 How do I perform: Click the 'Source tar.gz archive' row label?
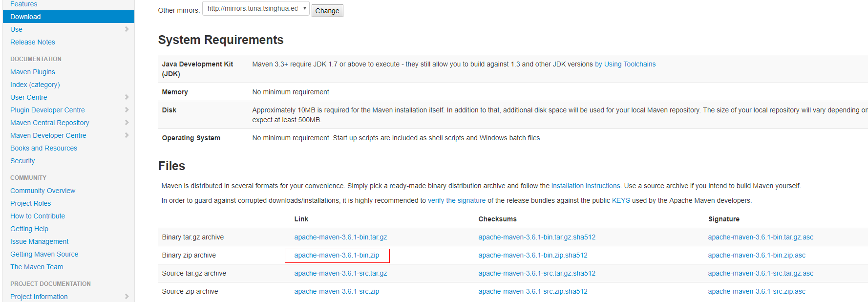click(x=194, y=273)
